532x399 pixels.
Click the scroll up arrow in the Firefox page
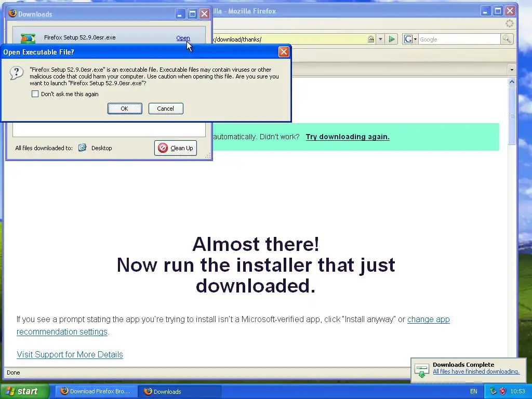[x=512, y=82]
